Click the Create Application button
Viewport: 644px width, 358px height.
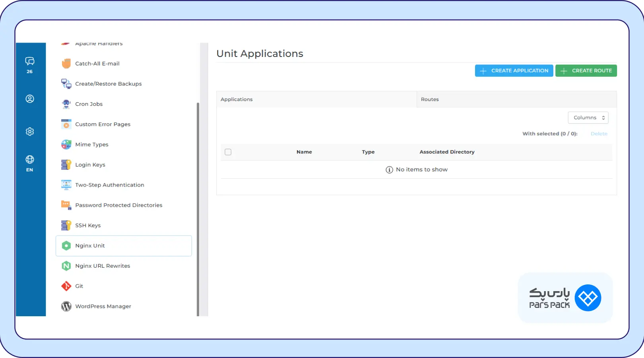514,70
